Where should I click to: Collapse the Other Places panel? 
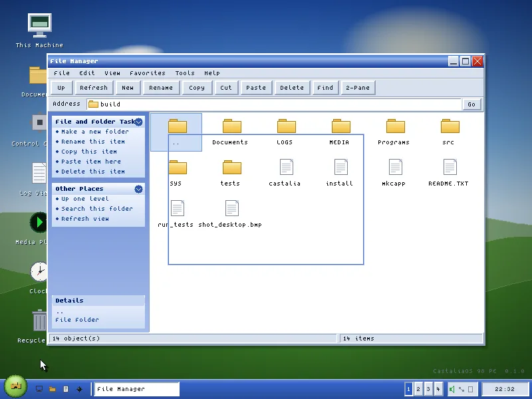pos(138,189)
